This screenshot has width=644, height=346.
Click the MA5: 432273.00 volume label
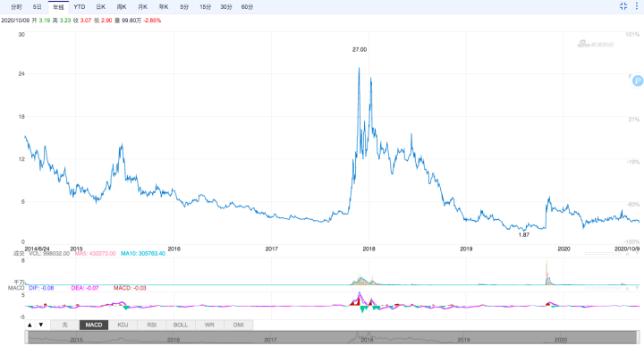coord(96,254)
